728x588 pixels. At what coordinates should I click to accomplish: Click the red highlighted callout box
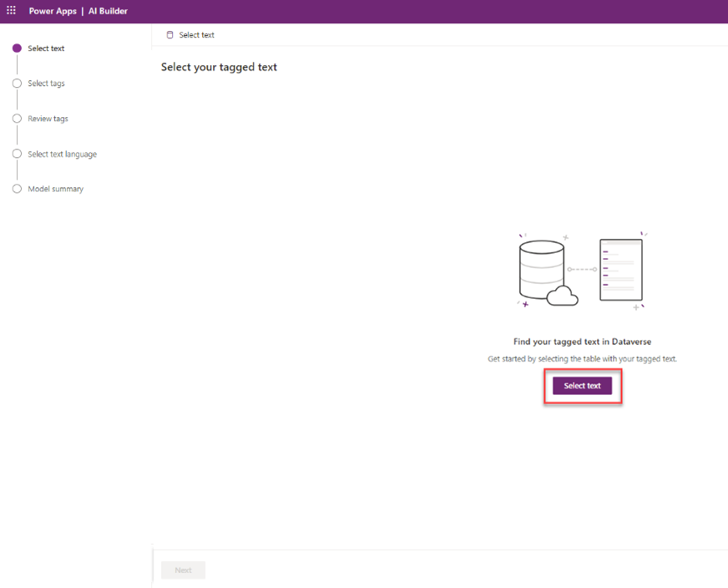point(582,386)
